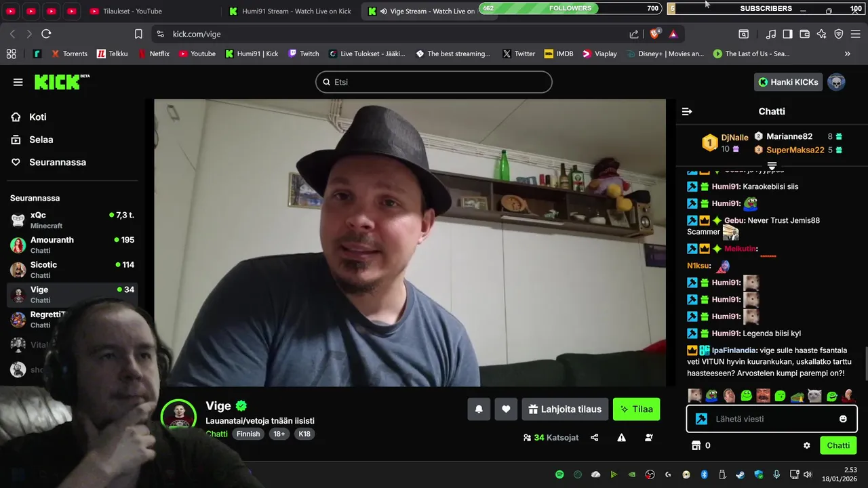Toggle browser sidebar panel
This screenshot has width=868, height=488.
point(788,34)
